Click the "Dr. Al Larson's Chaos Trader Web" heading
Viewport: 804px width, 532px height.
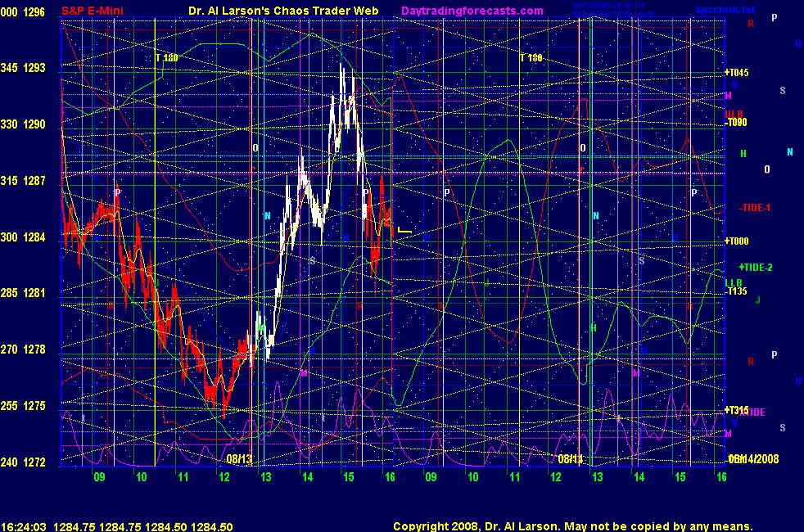click(283, 11)
